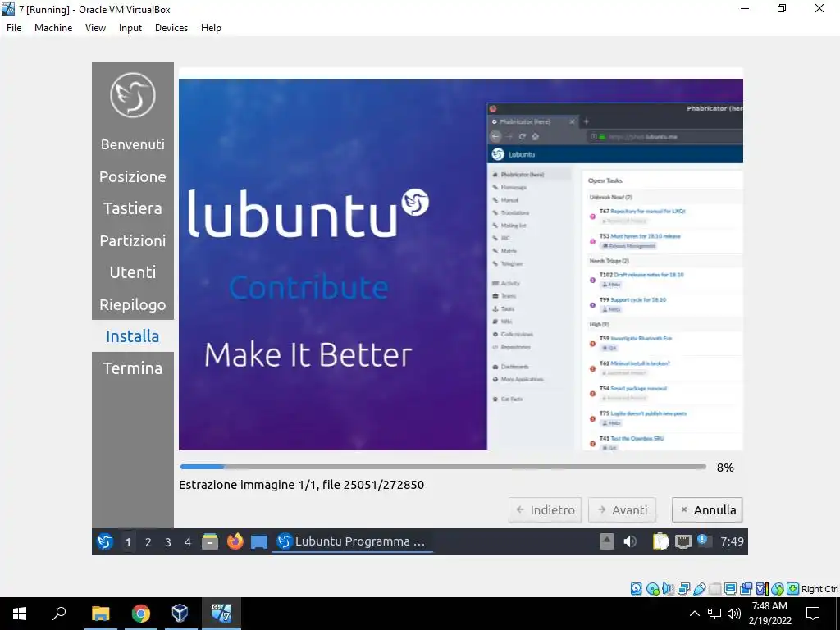Viewport: 840px width, 630px height.
Task: Click the Tastiera step in sidebar
Action: 133,208
